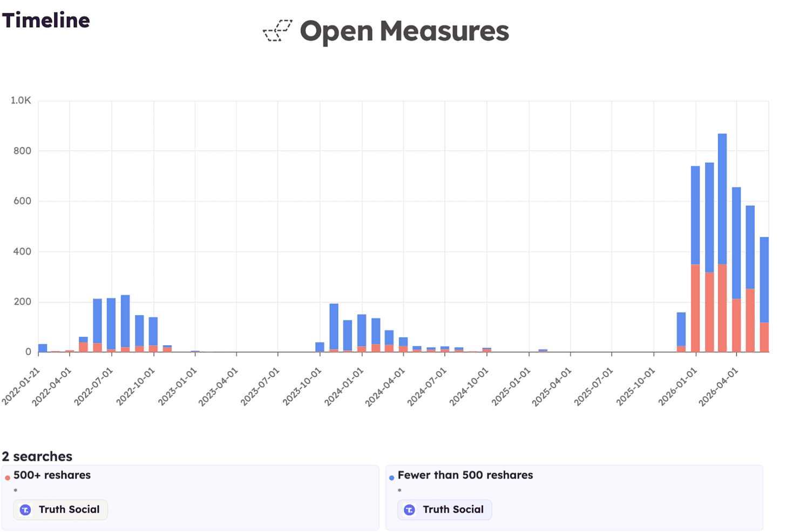Click the red dot beside 500+ reshares
The image size is (786, 532).
tap(8, 478)
